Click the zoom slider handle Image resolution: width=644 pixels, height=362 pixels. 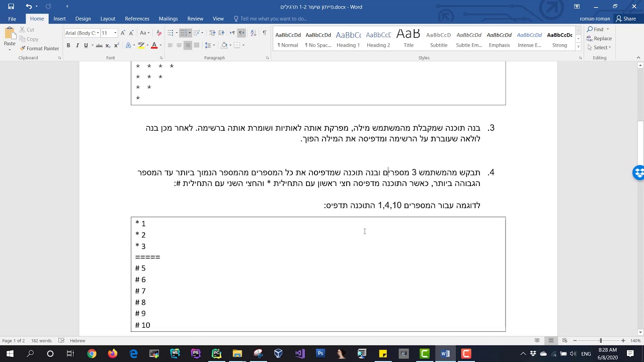[600, 341]
